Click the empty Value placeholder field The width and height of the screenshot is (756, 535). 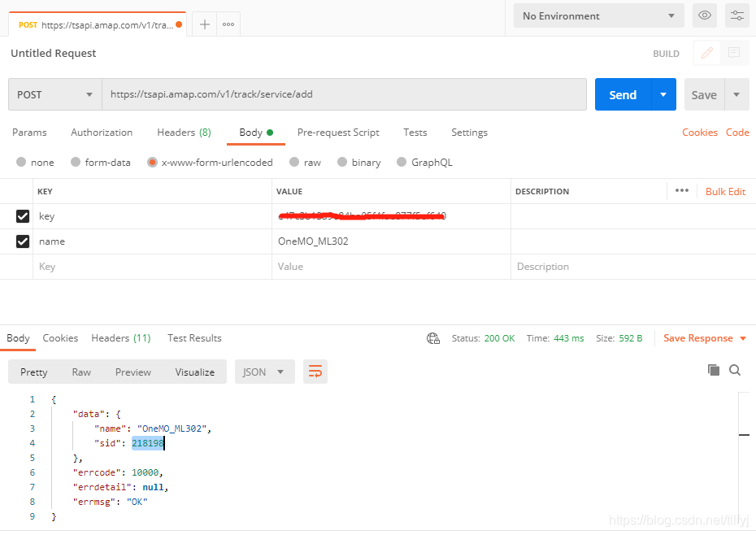point(391,267)
